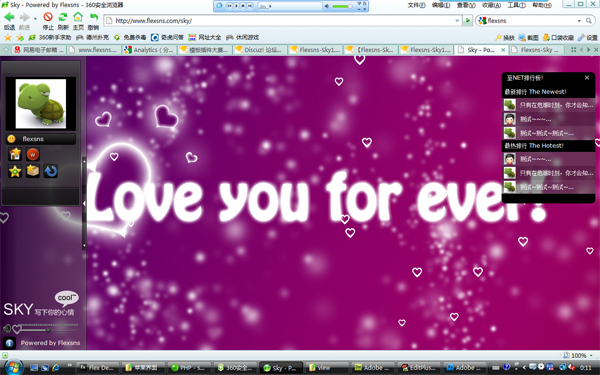Switch to the www.flexsns tab
This screenshot has width=600, height=375.
94,50
